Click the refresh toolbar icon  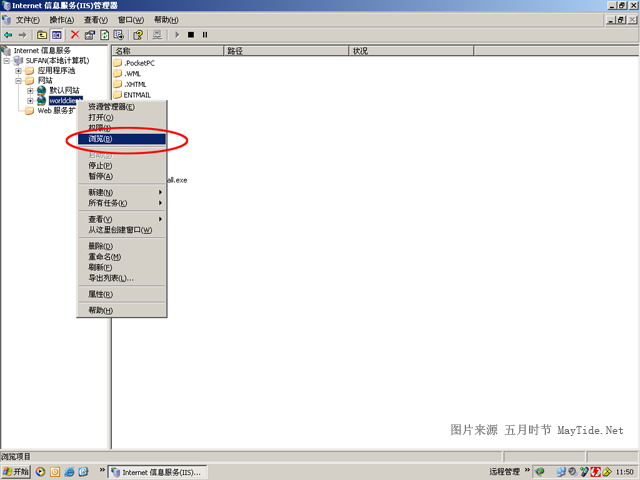[x=104, y=35]
